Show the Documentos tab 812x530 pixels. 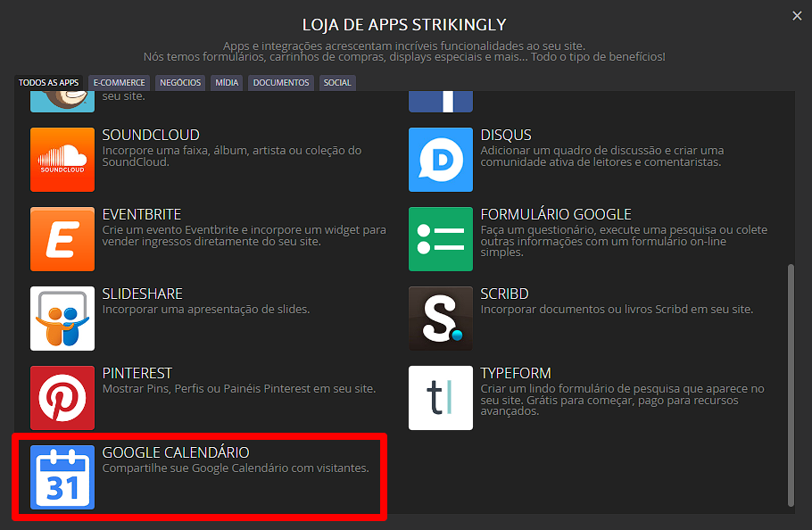281,83
